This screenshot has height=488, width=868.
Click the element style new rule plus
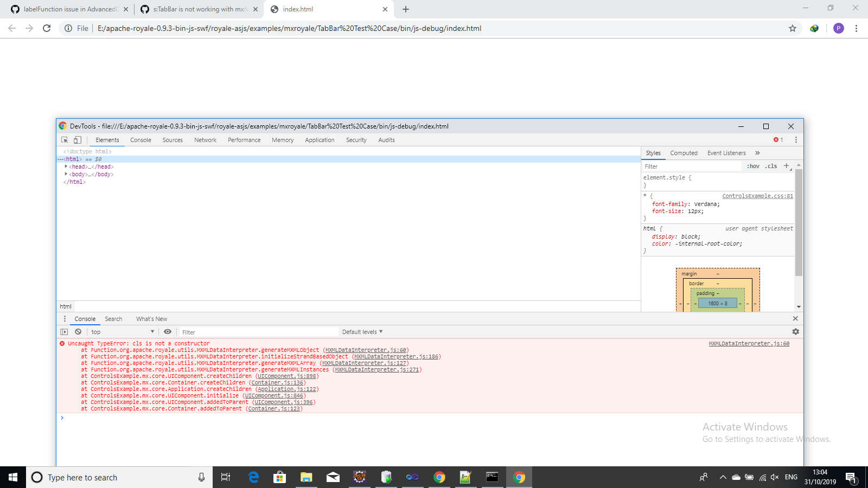point(786,166)
